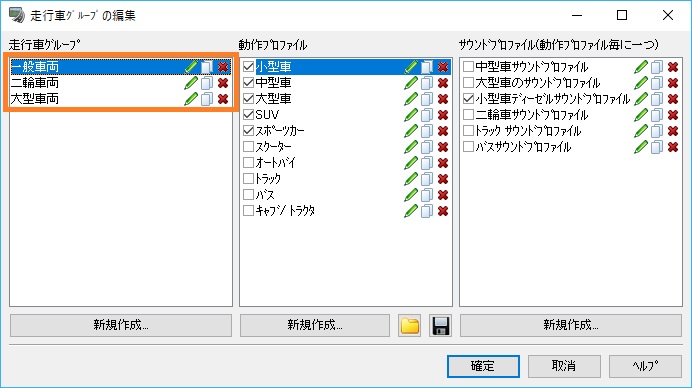Delete the 大型車両 vehicle group
Screen dimensions: 692x388
click(x=223, y=99)
